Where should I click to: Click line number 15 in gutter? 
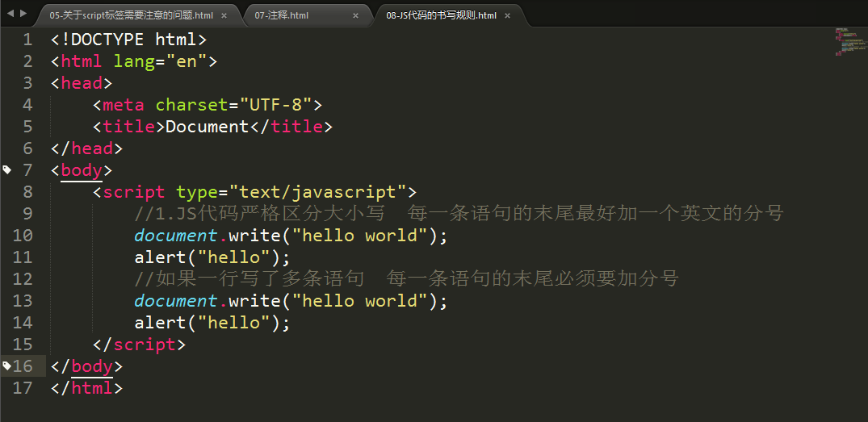tap(22, 345)
